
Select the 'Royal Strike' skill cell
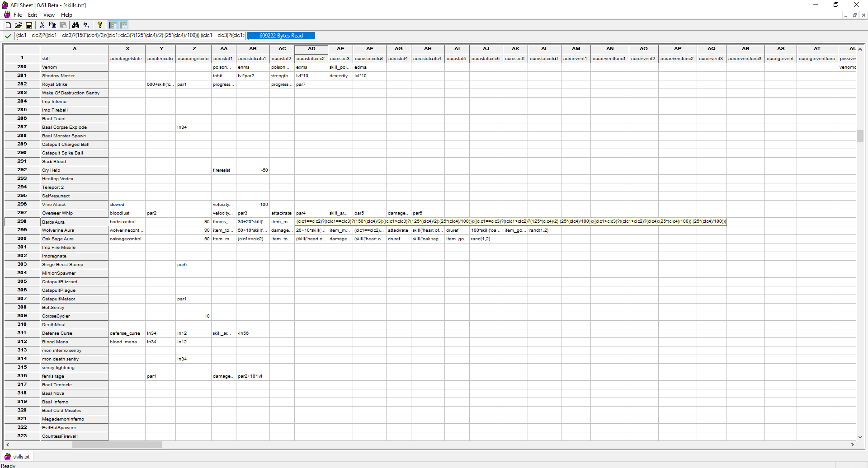coord(74,84)
